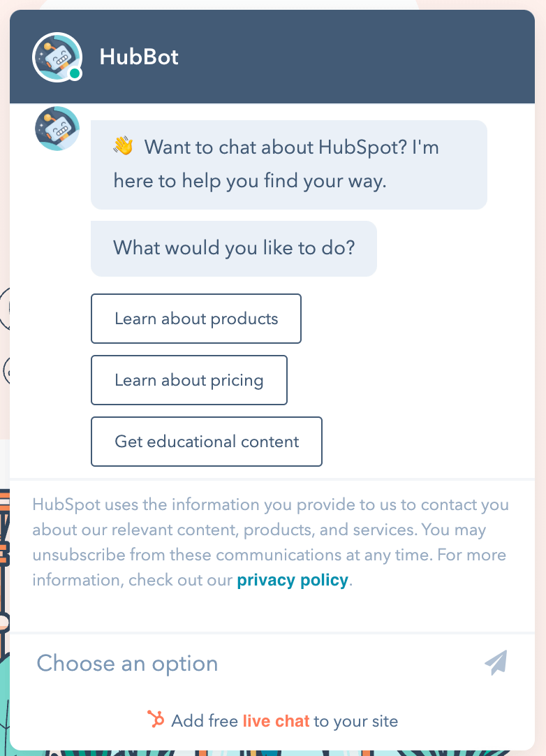Viewport: 546px width, 756px height.
Task: Click the "What would you like to do?" bubble
Action: pyautogui.click(x=233, y=248)
